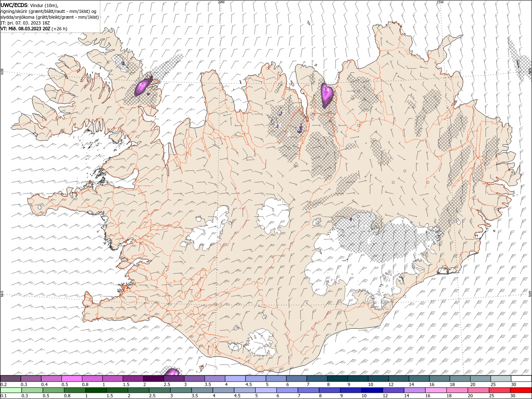
Task: Select the bright pink 0.5 swatch, top row
Action: [71, 379]
